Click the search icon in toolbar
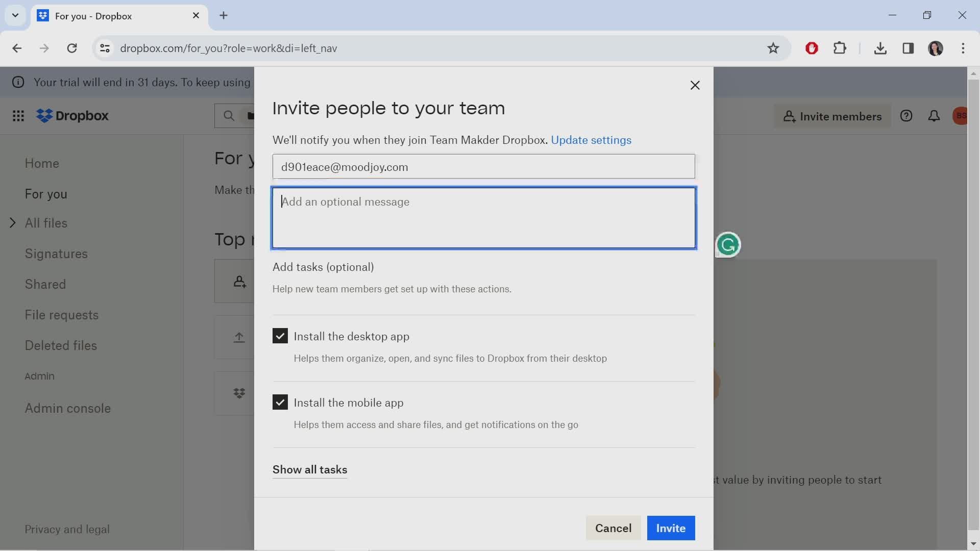 [x=230, y=116]
